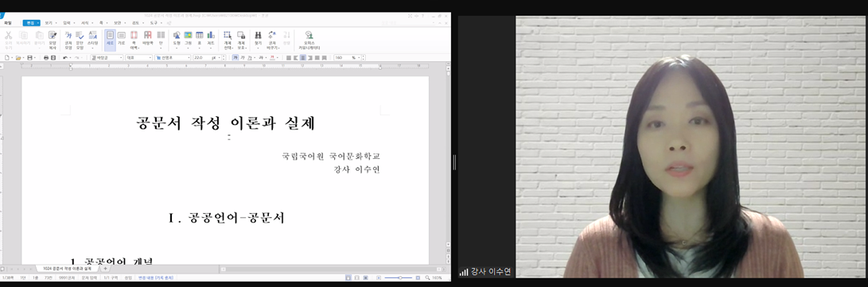This screenshot has width=868, height=287.
Task: Open 찾기 binoculars find tool
Action: [258, 39]
